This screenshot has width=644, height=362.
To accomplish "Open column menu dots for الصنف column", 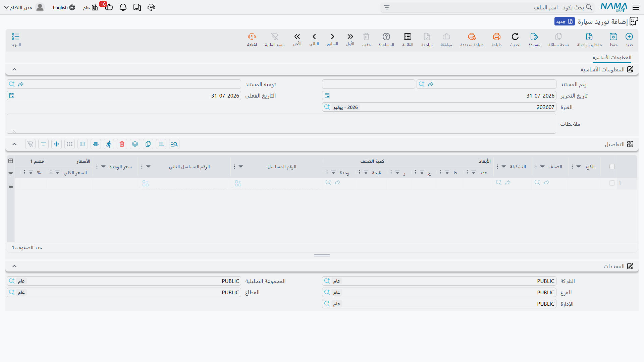I will tap(536, 167).
